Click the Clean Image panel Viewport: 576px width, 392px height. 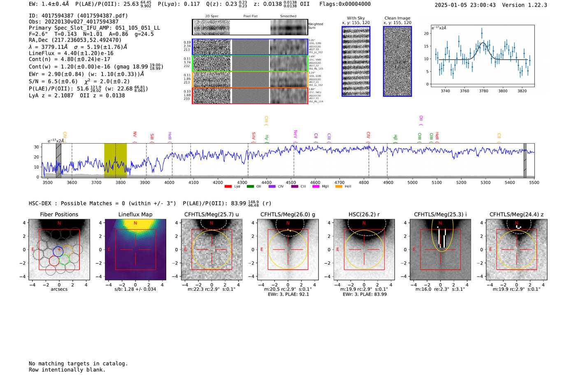point(397,61)
